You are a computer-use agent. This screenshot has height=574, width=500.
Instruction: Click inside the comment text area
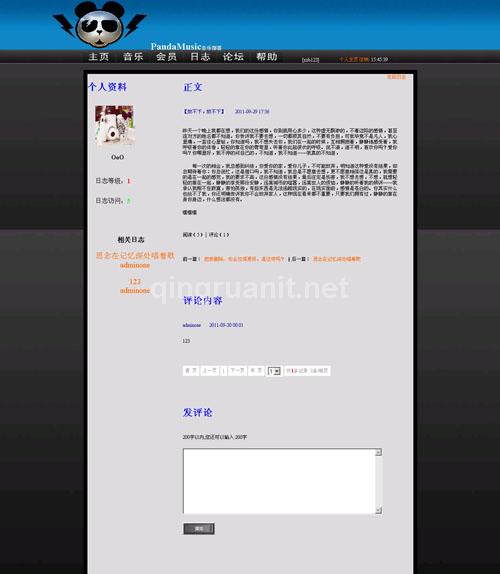(279, 481)
